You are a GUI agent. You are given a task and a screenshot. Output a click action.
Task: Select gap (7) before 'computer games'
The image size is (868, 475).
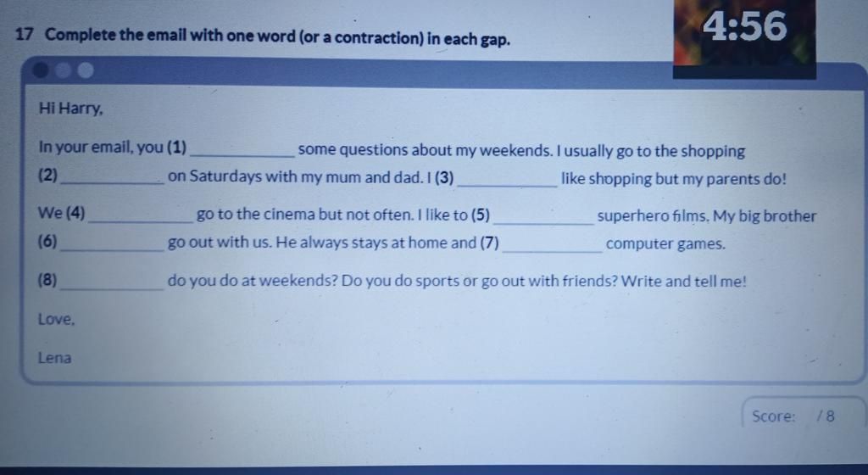[552, 244]
